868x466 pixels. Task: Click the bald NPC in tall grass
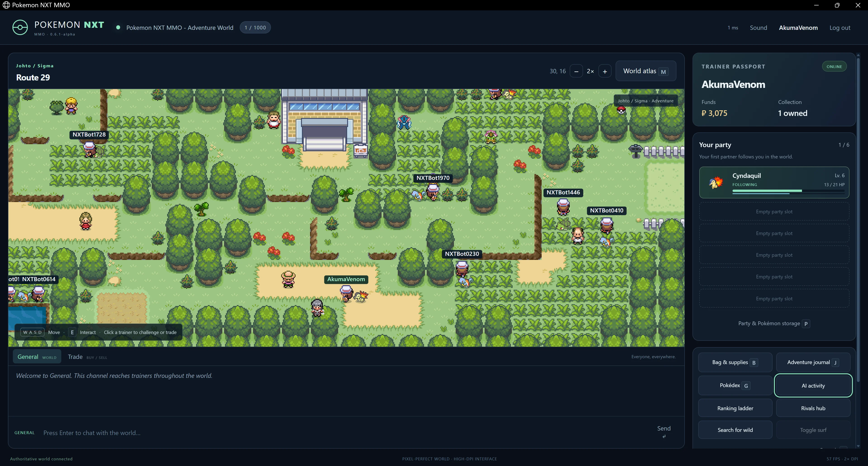coord(578,235)
